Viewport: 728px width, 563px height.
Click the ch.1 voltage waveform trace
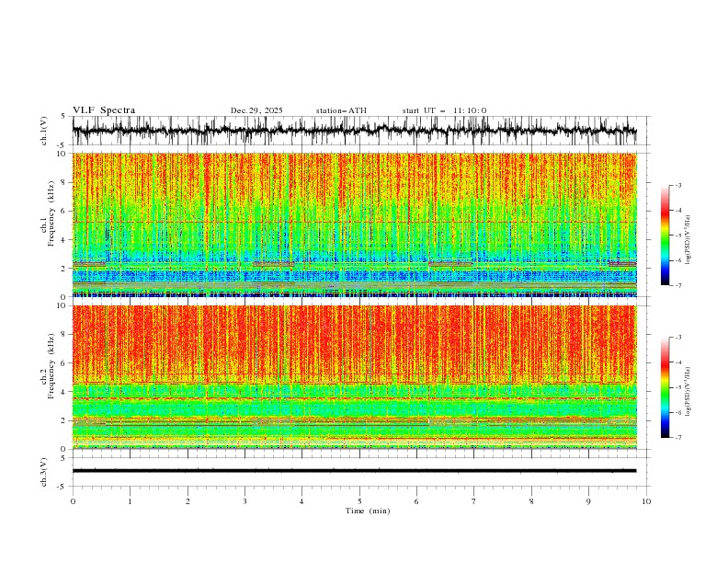354,130
